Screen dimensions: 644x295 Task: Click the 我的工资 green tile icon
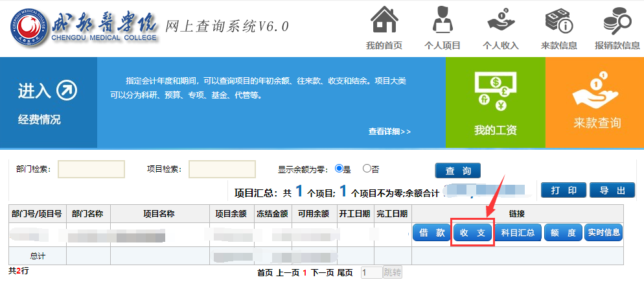click(x=495, y=91)
